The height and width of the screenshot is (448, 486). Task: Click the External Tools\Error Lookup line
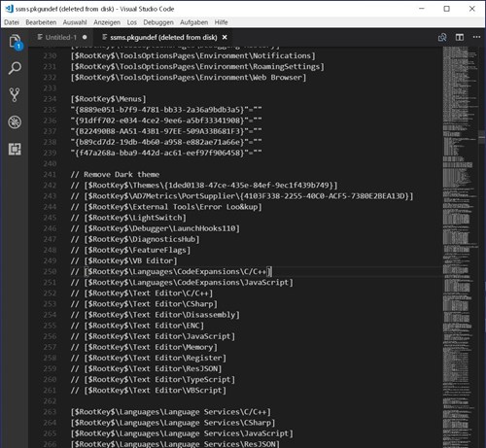(166, 207)
